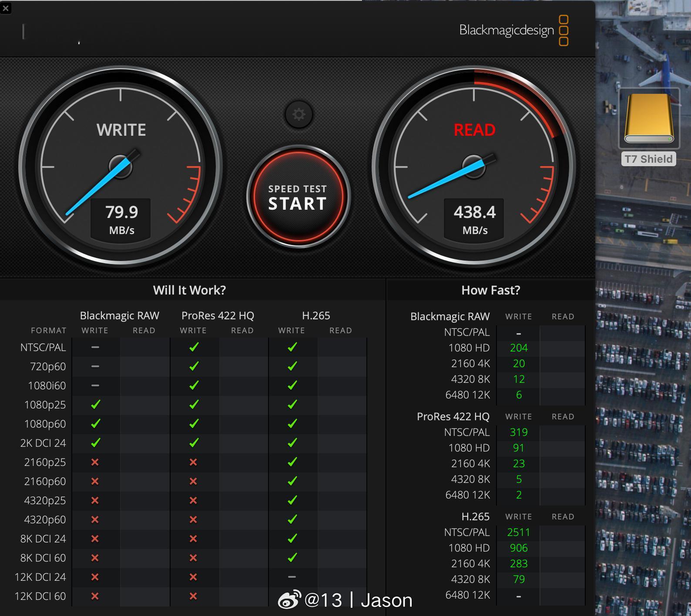Close the Disk Speed Test window
This screenshot has height=616, width=691.
(x=6, y=8)
